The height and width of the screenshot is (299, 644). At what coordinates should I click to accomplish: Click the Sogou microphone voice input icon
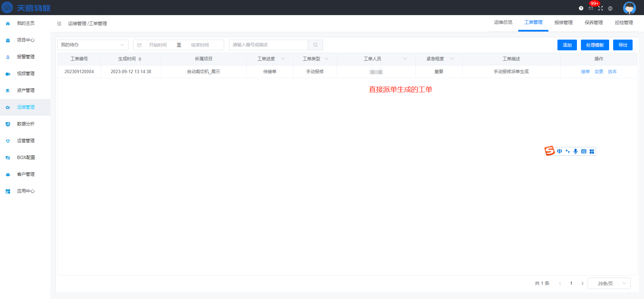click(576, 151)
